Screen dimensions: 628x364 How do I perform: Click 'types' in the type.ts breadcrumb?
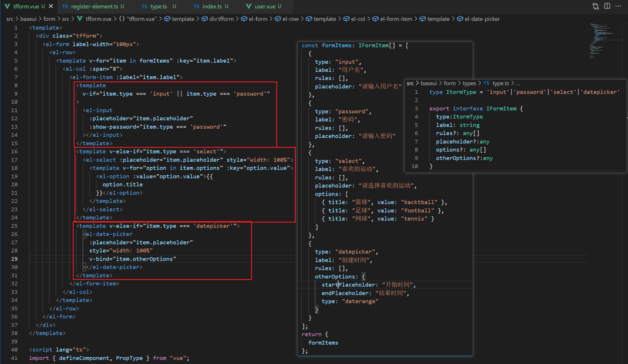469,83
